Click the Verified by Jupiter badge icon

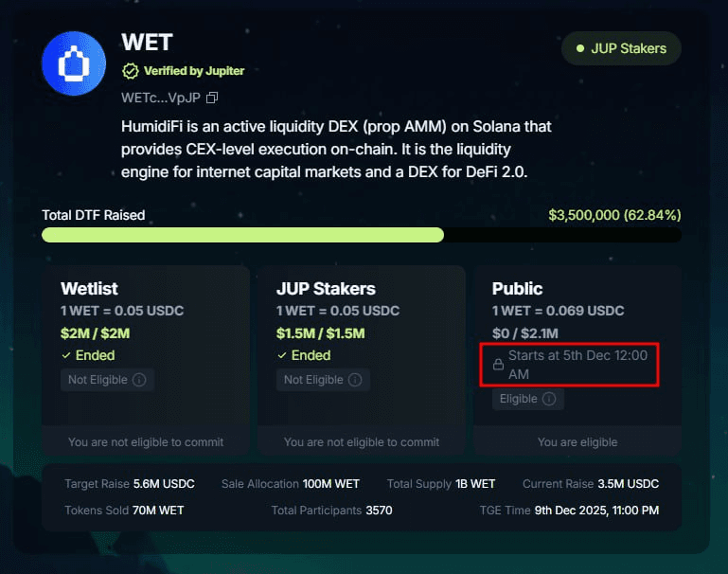(x=130, y=71)
